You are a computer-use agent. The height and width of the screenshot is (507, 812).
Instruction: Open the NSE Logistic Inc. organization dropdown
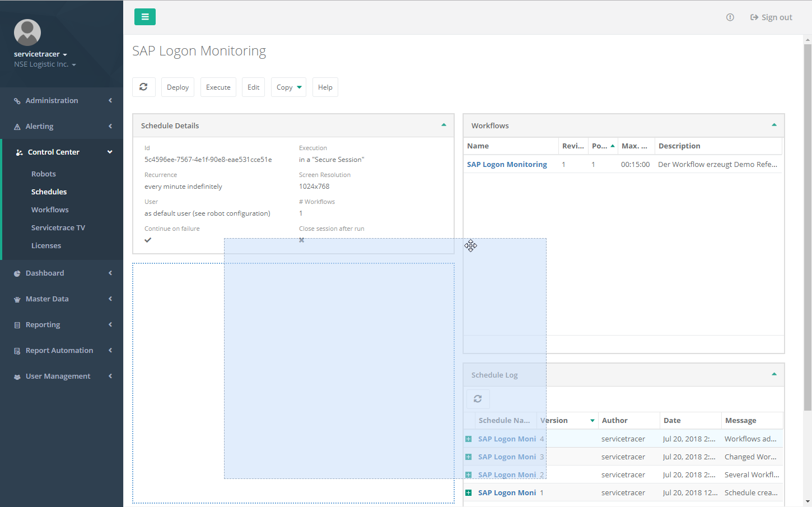click(x=45, y=64)
